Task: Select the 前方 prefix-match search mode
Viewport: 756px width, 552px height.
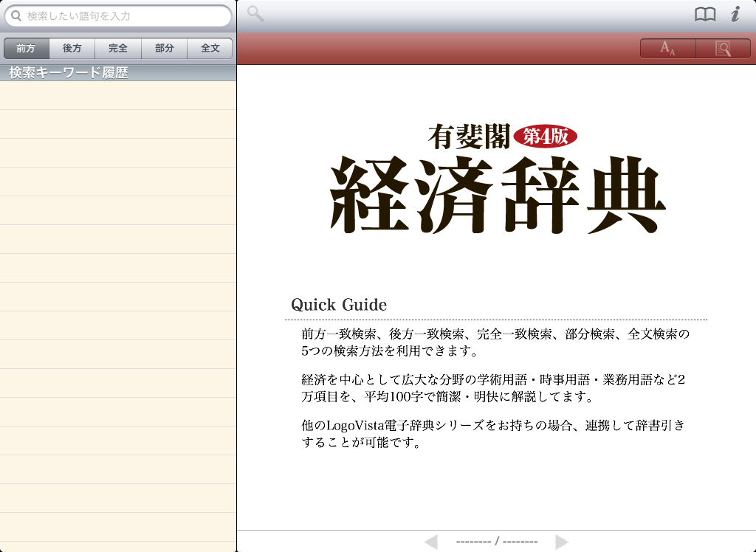Action: coord(26,49)
